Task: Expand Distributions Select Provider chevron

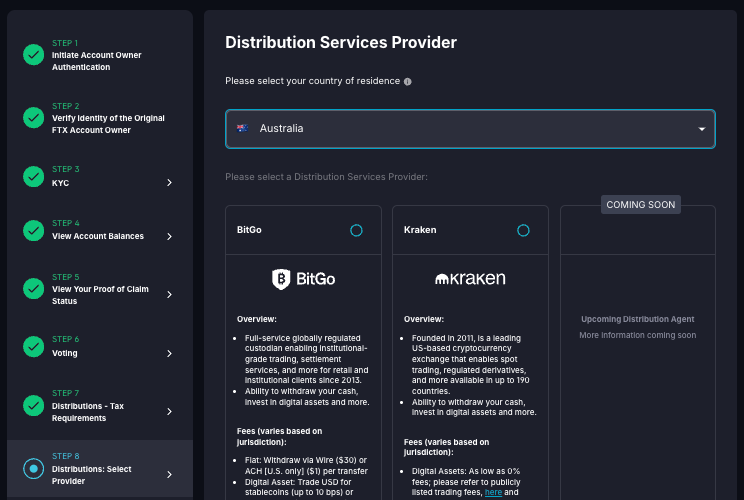Action: pos(169,474)
